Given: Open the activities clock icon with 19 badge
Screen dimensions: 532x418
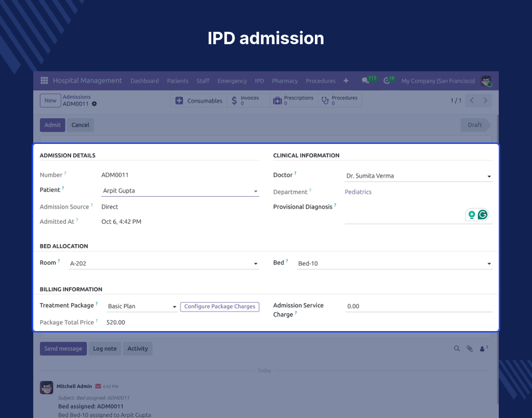Looking at the screenshot, I should tap(387, 81).
